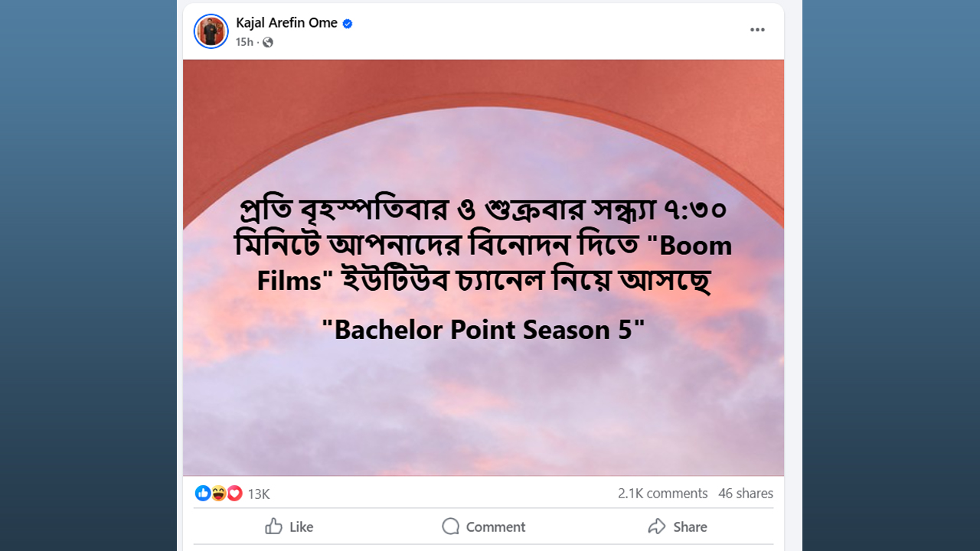Click the Like button label
980x551 pixels.
point(302,527)
